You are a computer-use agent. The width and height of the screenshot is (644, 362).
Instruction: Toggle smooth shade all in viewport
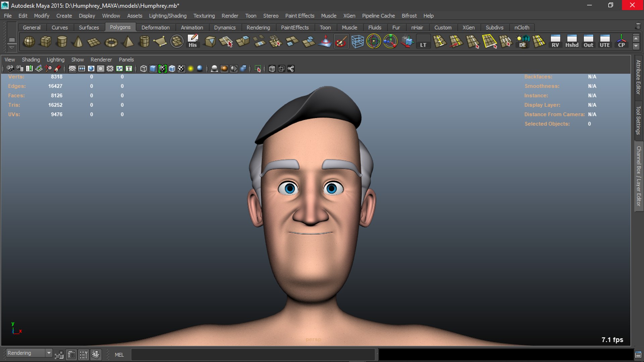point(153,69)
